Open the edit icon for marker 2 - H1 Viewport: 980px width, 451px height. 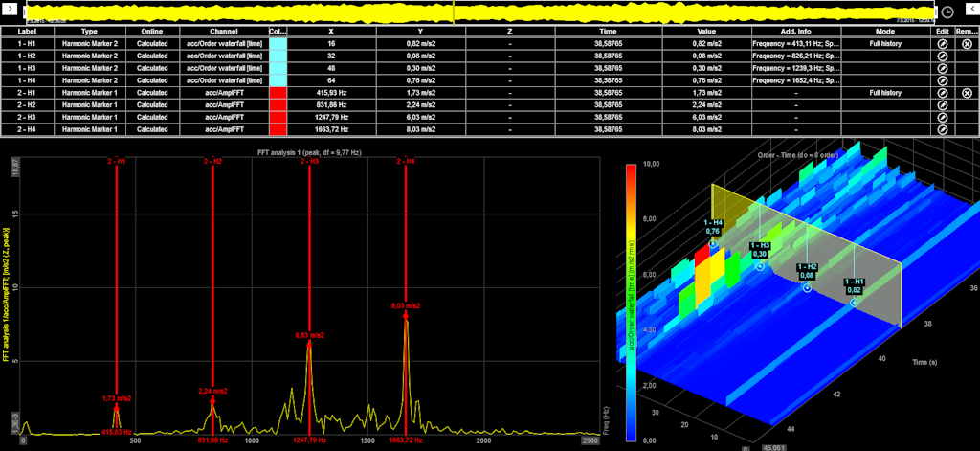pyautogui.click(x=943, y=93)
